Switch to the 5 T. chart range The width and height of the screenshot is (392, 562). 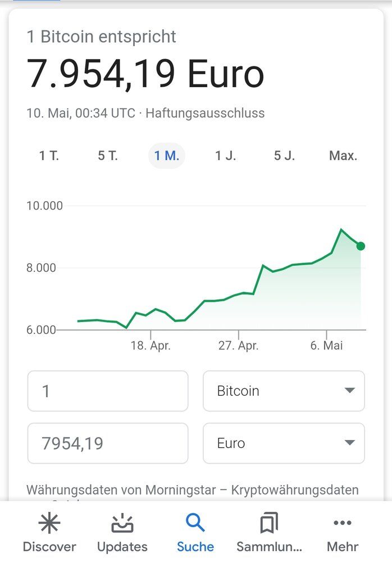[x=108, y=156]
